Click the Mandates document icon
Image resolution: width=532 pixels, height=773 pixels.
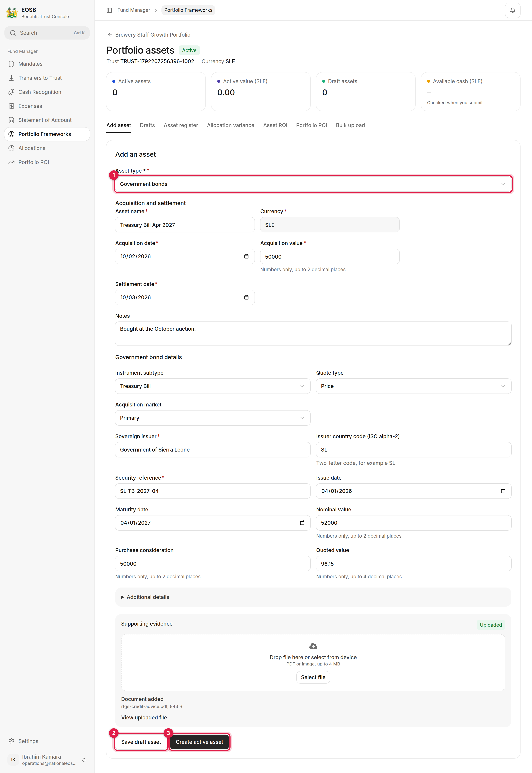11,64
